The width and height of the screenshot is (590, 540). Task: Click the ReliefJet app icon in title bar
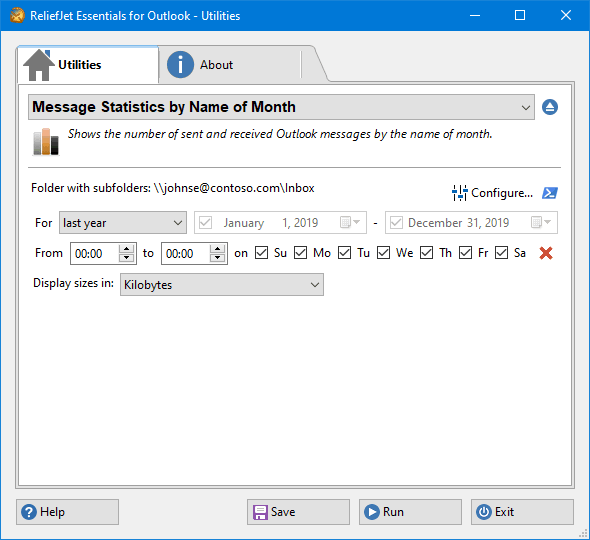coord(17,15)
